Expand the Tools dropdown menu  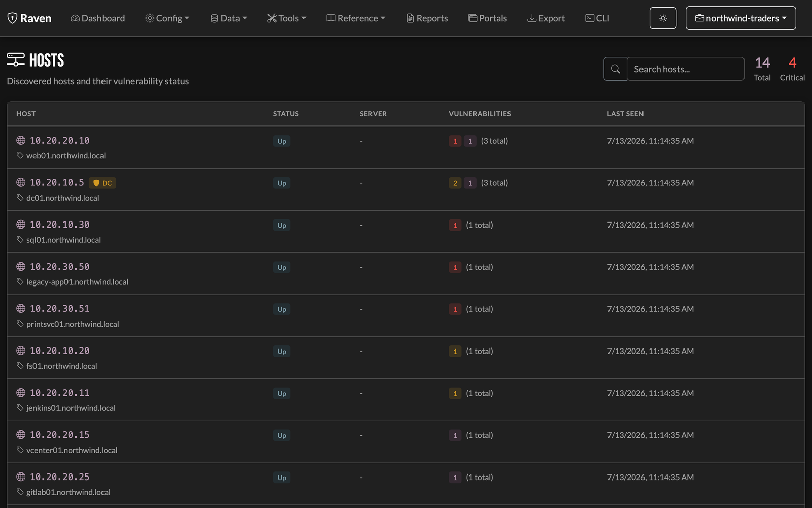[287, 18]
